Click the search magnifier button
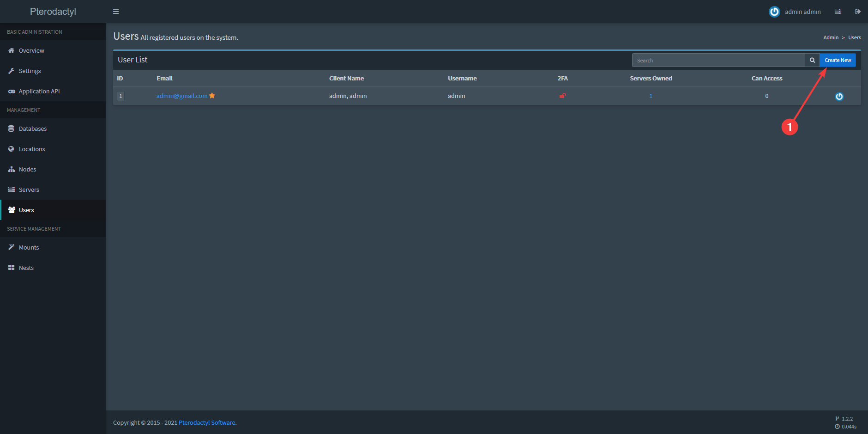Image resolution: width=868 pixels, height=434 pixels. (x=812, y=60)
